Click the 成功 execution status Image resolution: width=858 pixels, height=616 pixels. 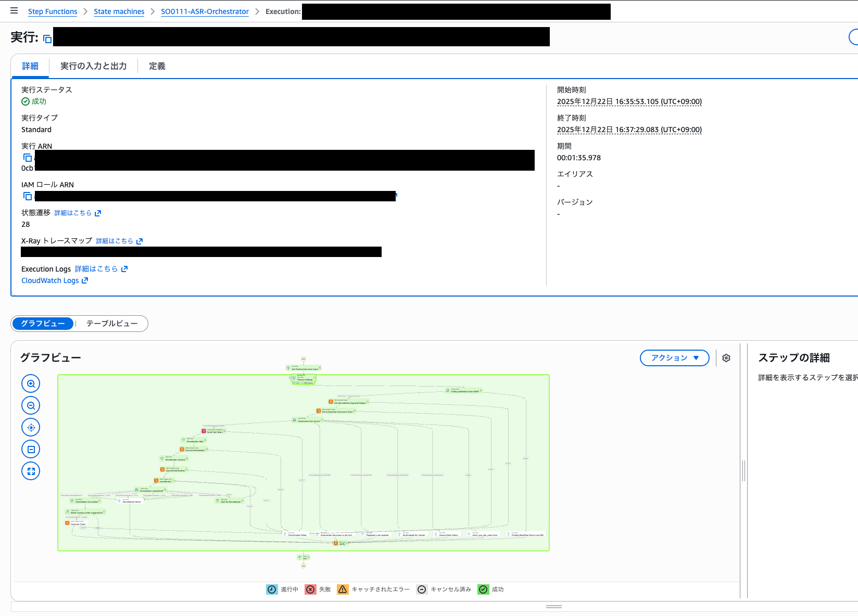[x=34, y=101]
